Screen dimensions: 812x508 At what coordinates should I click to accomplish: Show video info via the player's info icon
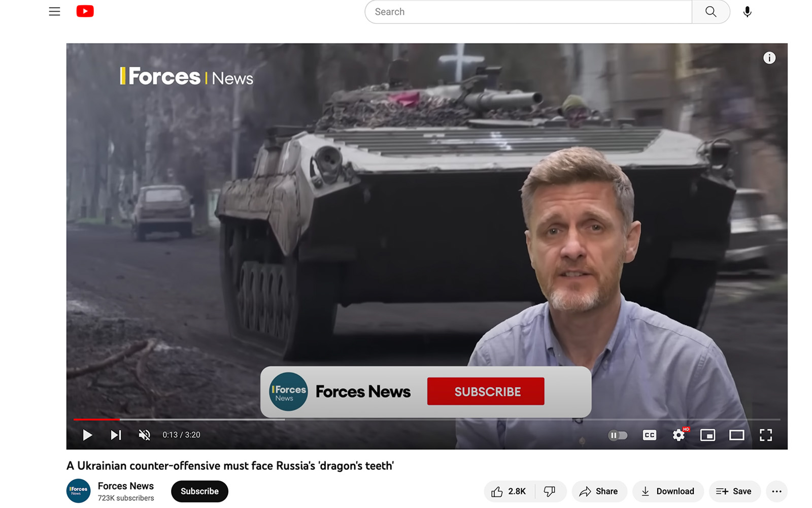point(769,58)
